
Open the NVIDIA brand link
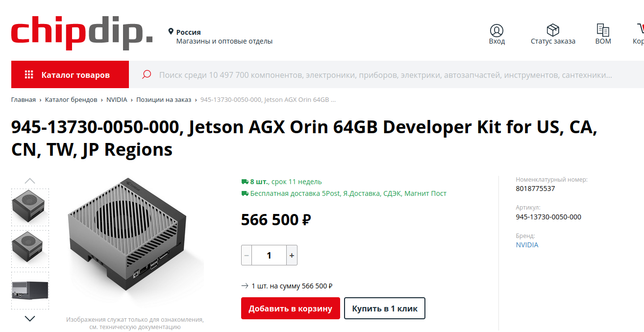click(x=527, y=245)
